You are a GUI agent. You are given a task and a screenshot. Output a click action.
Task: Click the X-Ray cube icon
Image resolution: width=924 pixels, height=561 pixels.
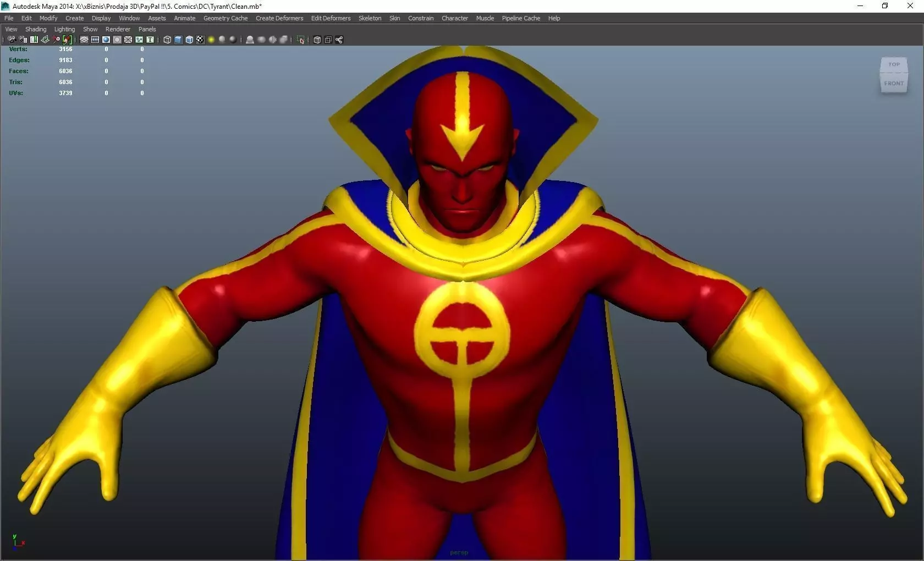tap(317, 40)
